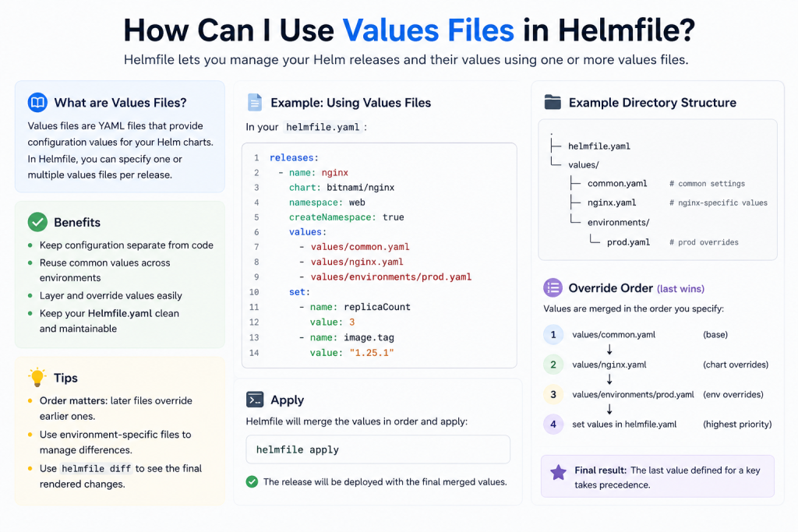The image size is (798, 532).
Task: Click 'set values in helmfile.yaml' entry
Action: click(x=624, y=425)
